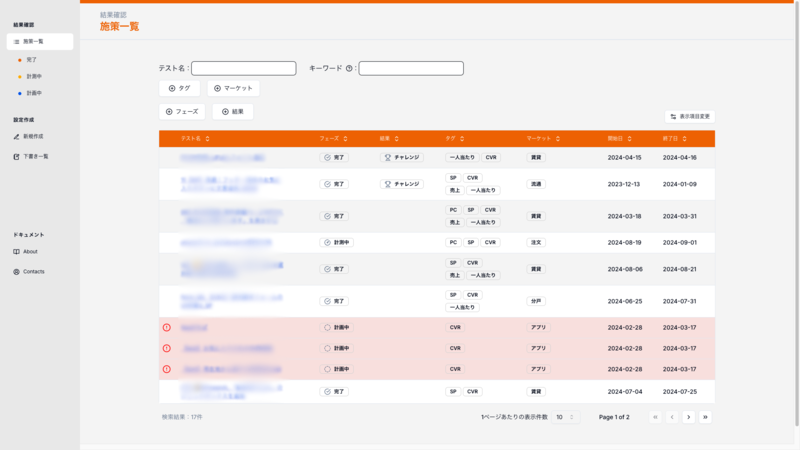Open 新規作成 in the sidebar
The height and width of the screenshot is (450, 800).
pyautogui.click(x=33, y=137)
